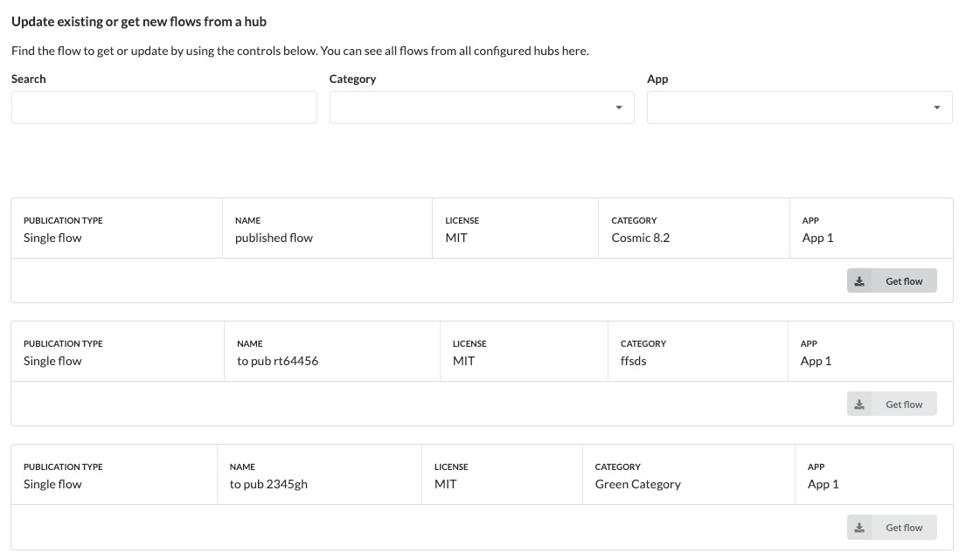Click the Green Category value

point(637,484)
